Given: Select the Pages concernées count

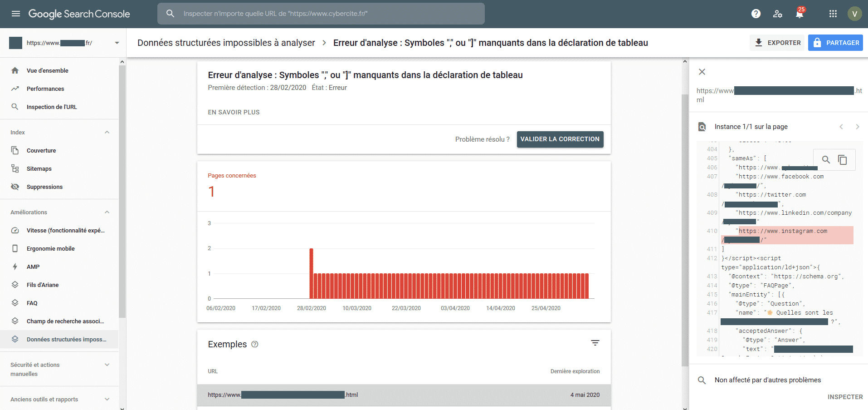Looking at the screenshot, I should click(x=211, y=192).
